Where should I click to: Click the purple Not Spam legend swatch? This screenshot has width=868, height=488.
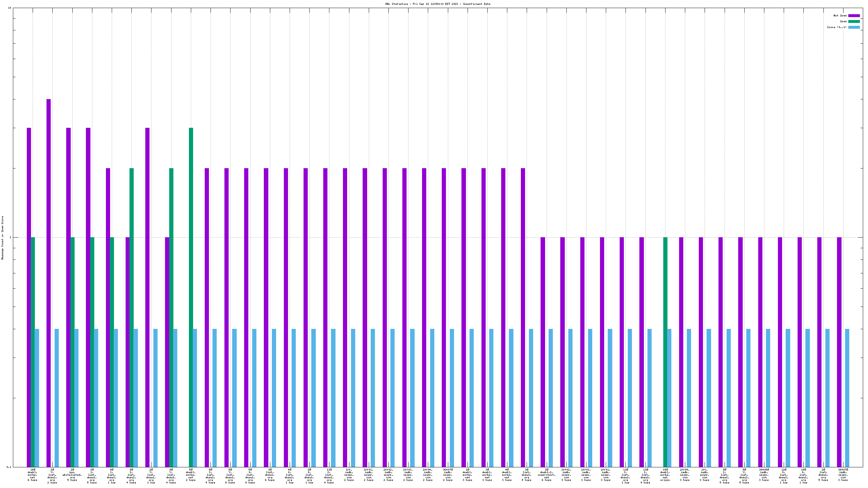tap(854, 15)
